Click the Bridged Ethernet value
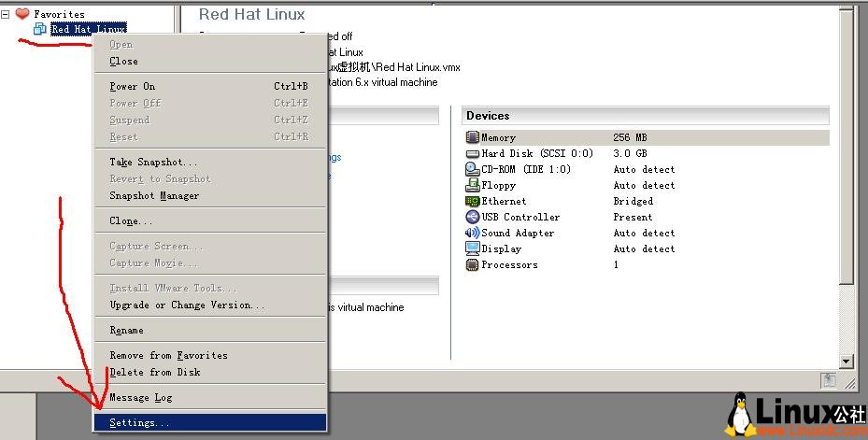This screenshot has height=440, width=868. point(633,201)
